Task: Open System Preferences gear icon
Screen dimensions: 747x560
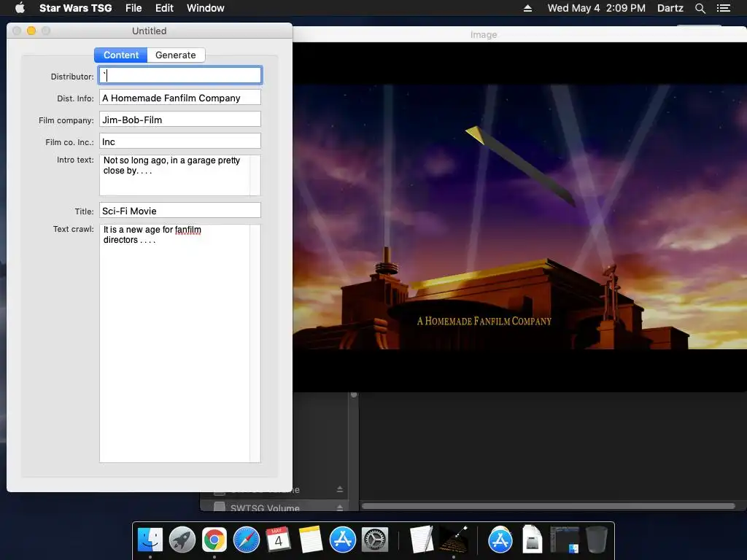Action: click(375, 540)
